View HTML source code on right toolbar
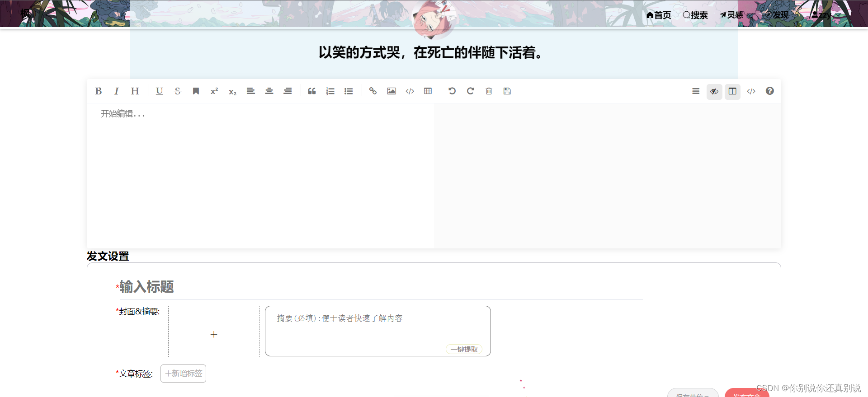Screen dimensions: 868x397 [751, 91]
